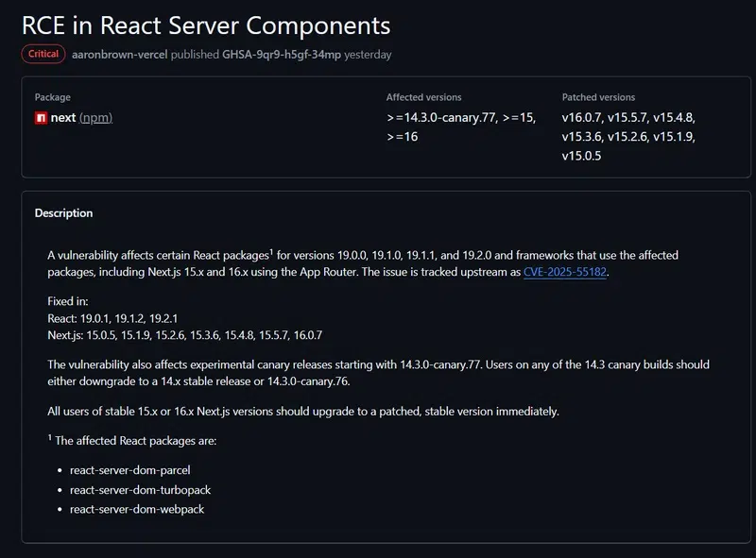756x558 pixels.
Task: Click the red npm package icon beside next
Action: 41,118
